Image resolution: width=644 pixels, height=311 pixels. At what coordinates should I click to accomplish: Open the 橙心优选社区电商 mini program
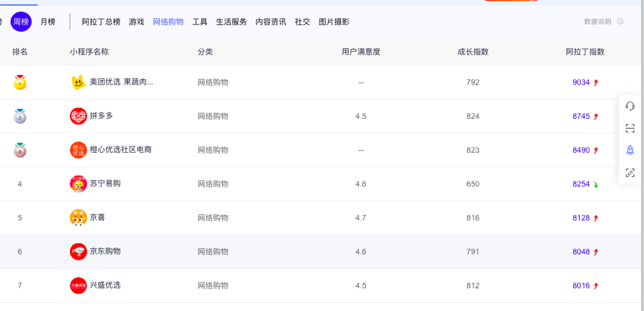coord(120,149)
